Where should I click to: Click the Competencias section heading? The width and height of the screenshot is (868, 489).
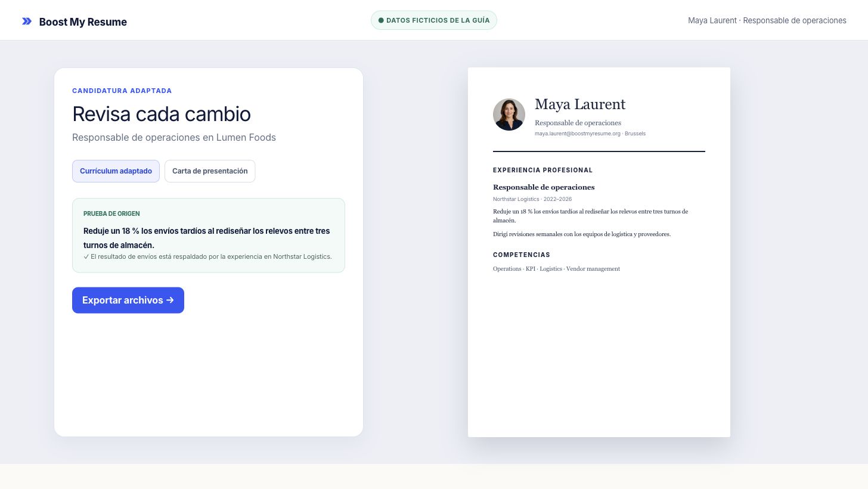[x=522, y=255]
